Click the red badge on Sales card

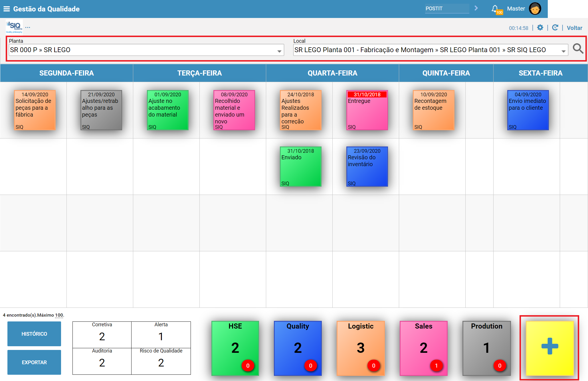click(436, 366)
